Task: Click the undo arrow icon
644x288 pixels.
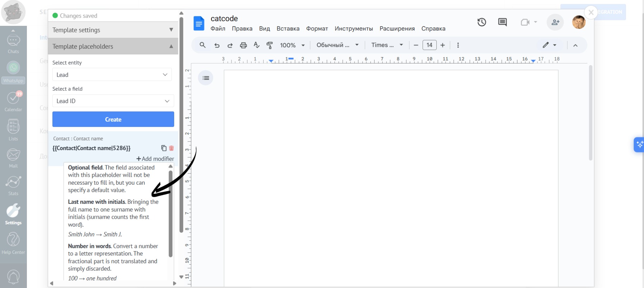Action: pyautogui.click(x=217, y=45)
